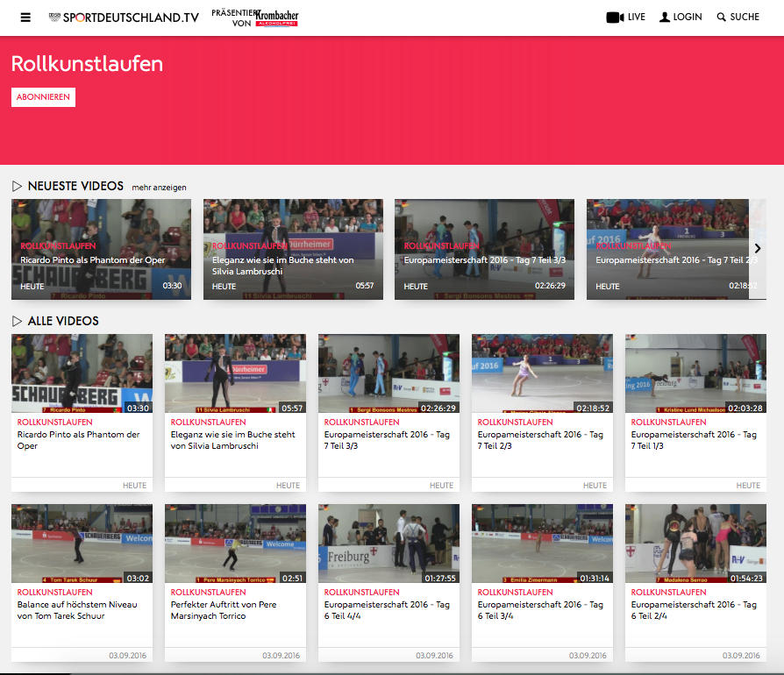784x675 pixels.
Task: Open the 02:26:29 video thumbnail in Alle Videos
Action: [x=389, y=373]
